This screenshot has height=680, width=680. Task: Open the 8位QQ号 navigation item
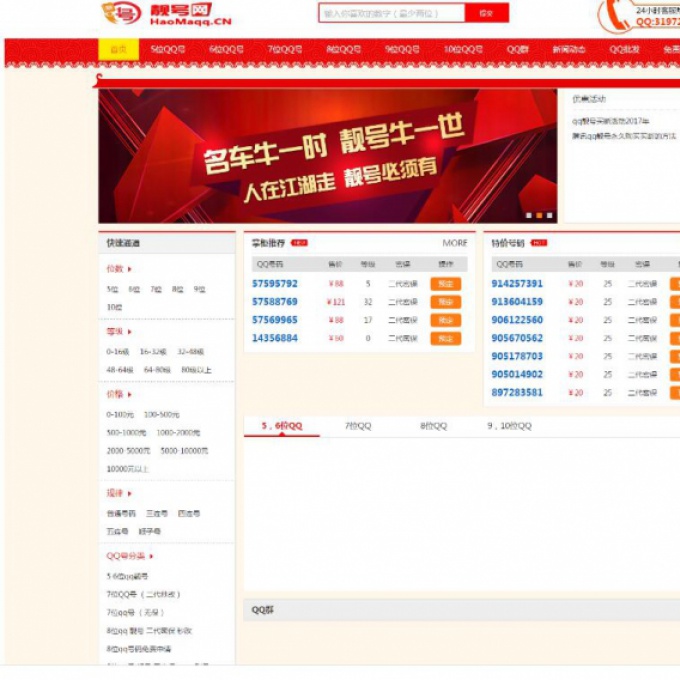click(x=343, y=49)
